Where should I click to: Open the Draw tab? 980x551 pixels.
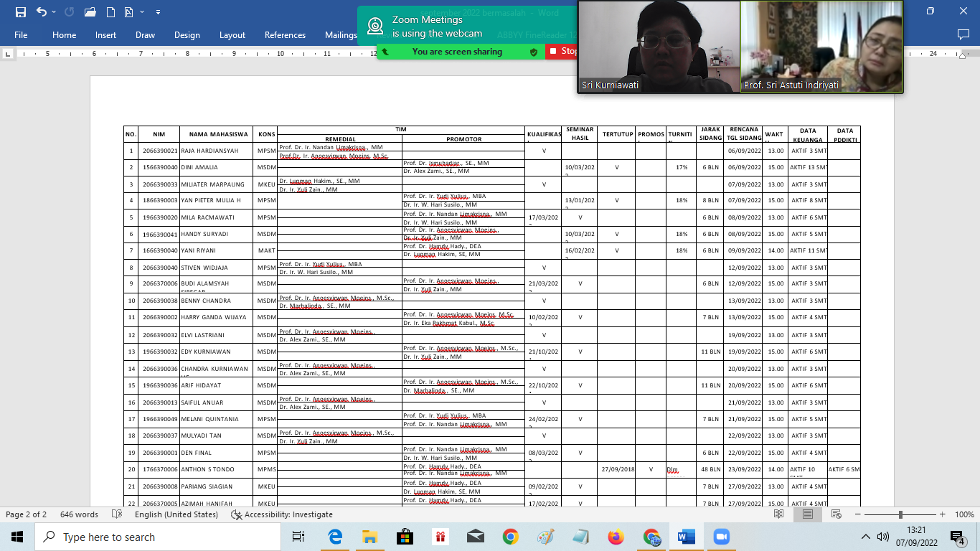(145, 35)
